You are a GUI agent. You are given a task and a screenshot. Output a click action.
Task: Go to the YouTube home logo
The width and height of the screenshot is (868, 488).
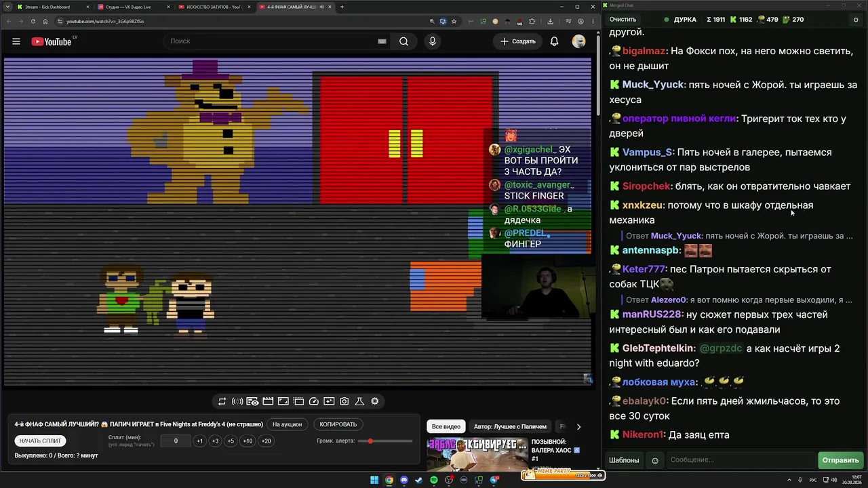coord(51,41)
